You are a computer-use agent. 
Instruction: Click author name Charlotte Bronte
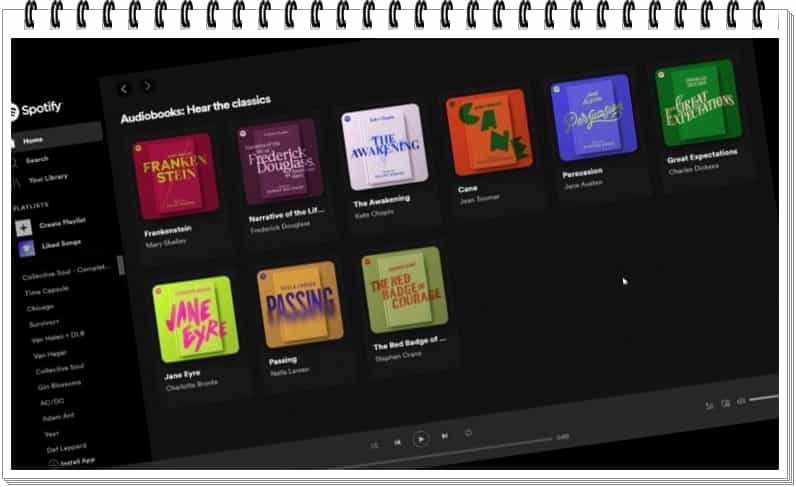[x=192, y=385]
